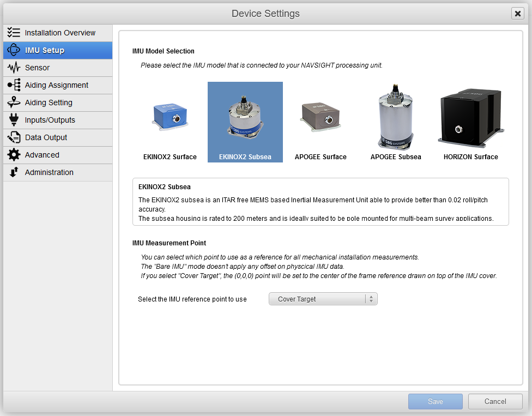Click the IMU Measurement Point heading
532x416 pixels.
[169, 243]
